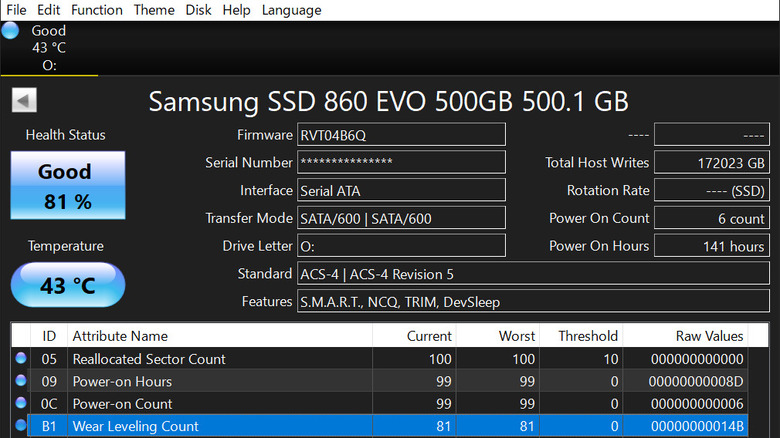Open the Disk menu
The width and height of the screenshot is (780, 438).
(198, 10)
